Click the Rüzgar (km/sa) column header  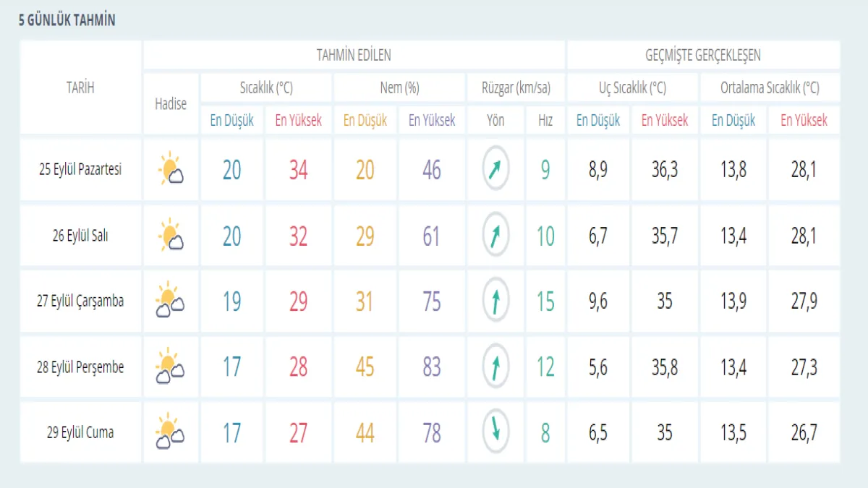(516, 88)
